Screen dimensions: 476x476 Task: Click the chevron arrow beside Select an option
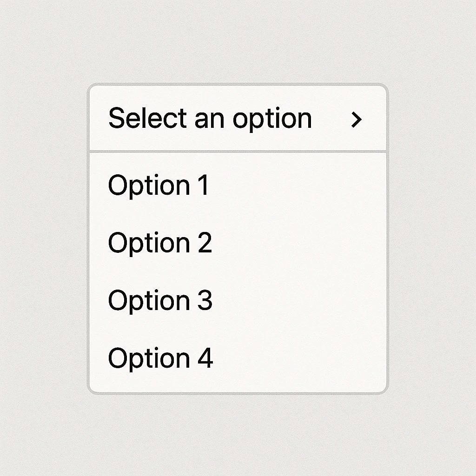point(356,119)
